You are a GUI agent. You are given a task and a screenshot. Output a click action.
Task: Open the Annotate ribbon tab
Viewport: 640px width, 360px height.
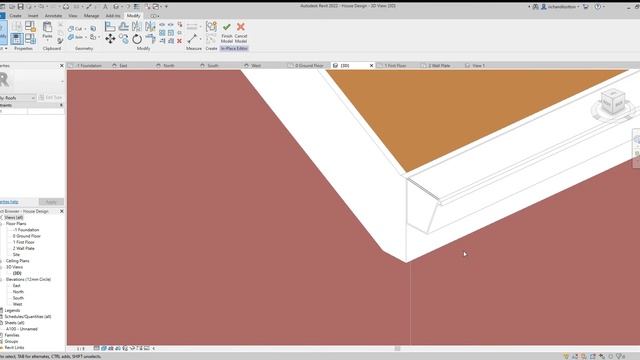(53, 16)
